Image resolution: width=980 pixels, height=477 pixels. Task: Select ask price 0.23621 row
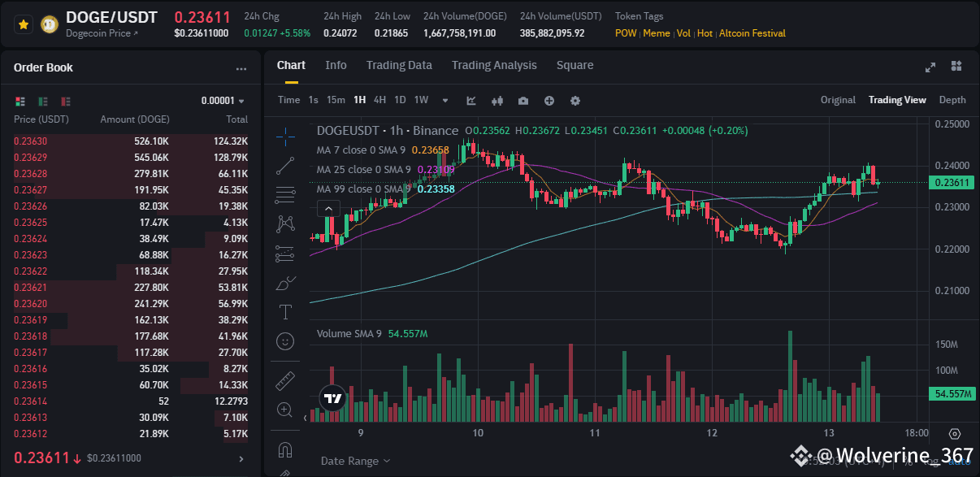click(131, 287)
